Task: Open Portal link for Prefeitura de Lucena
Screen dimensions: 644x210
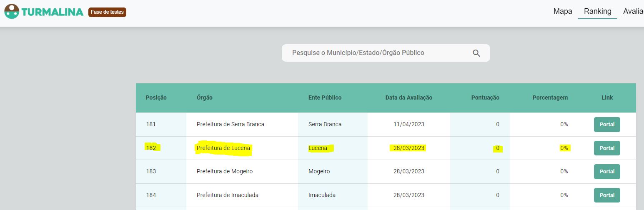Action: click(607, 148)
